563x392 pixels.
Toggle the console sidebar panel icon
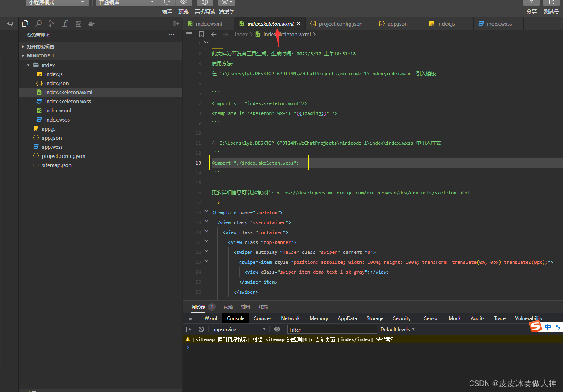tap(189, 329)
